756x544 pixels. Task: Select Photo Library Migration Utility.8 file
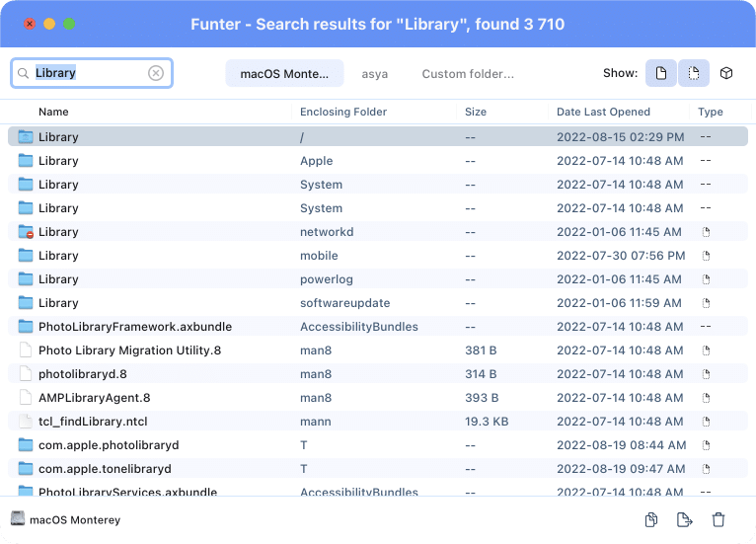coord(378,350)
